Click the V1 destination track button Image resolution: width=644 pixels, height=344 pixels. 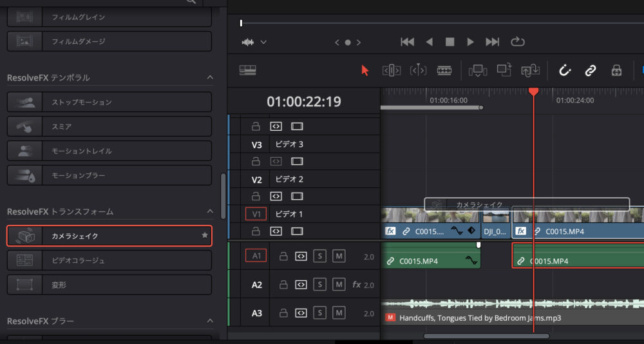click(255, 214)
